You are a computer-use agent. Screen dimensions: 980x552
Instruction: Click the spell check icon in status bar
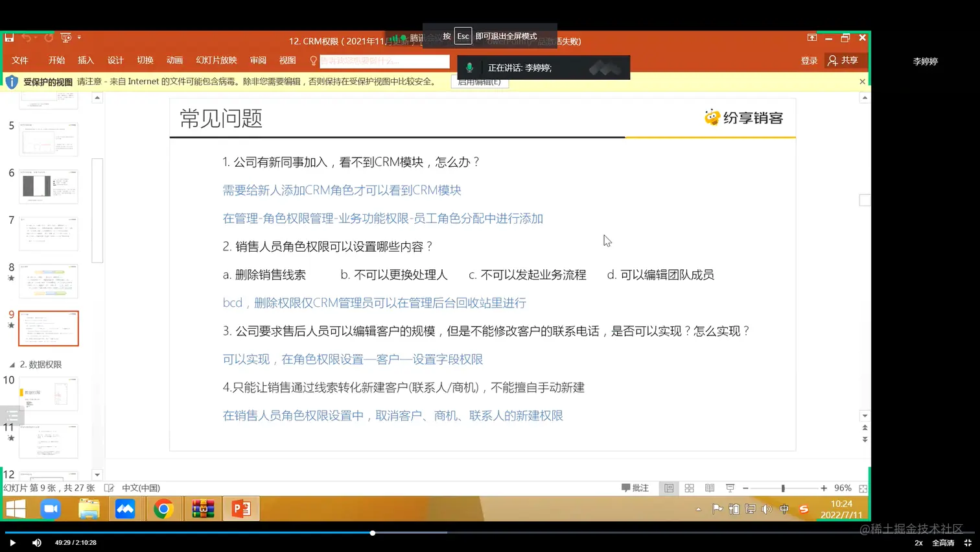coord(109,488)
